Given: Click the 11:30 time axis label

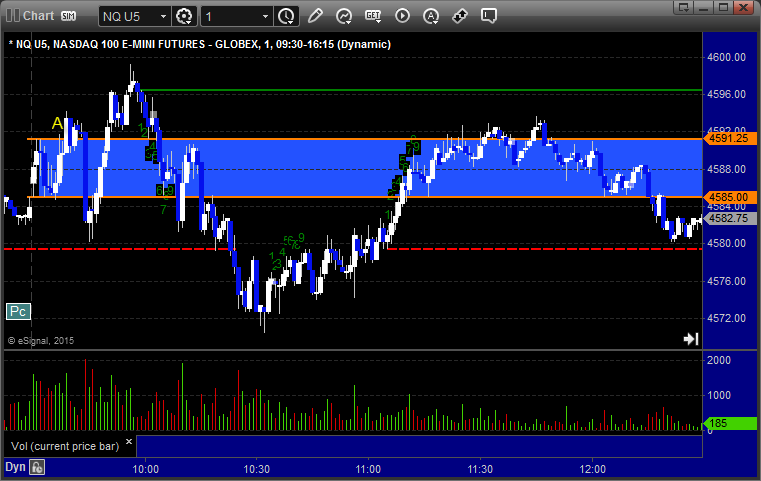Looking at the screenshot, I should (480, 469).
